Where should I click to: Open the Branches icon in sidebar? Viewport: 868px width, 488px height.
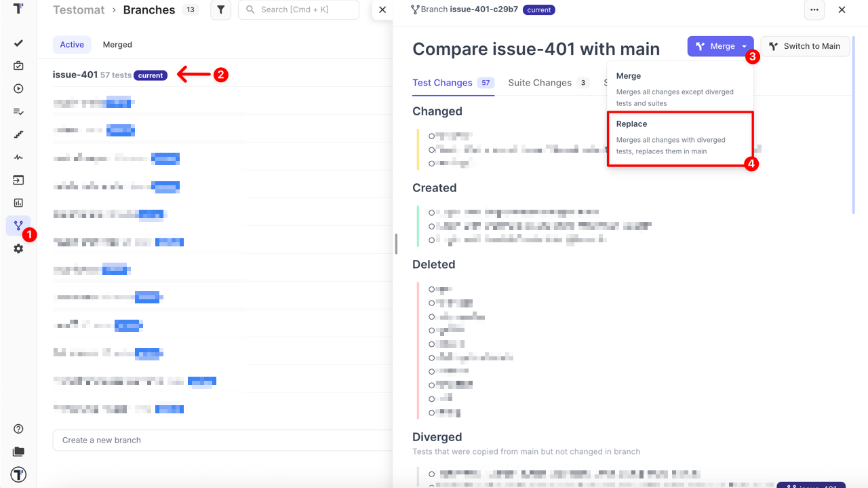tap(18, 225)
